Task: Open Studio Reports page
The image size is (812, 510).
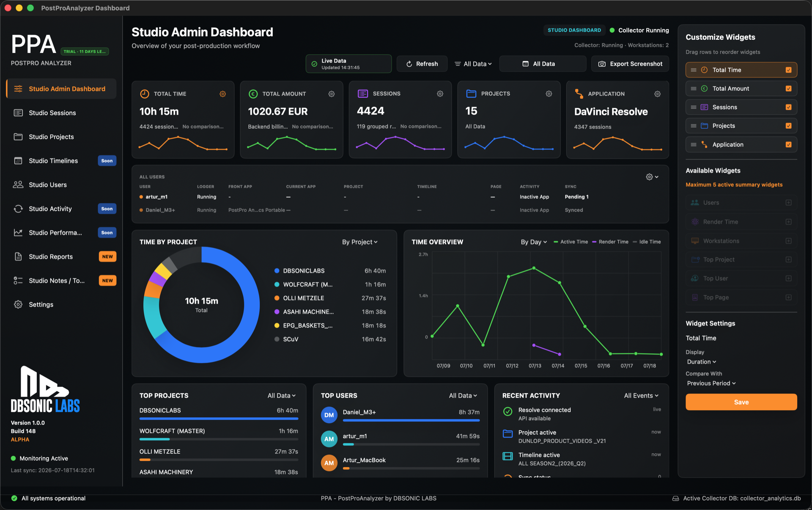Action: tap(61, 256)
